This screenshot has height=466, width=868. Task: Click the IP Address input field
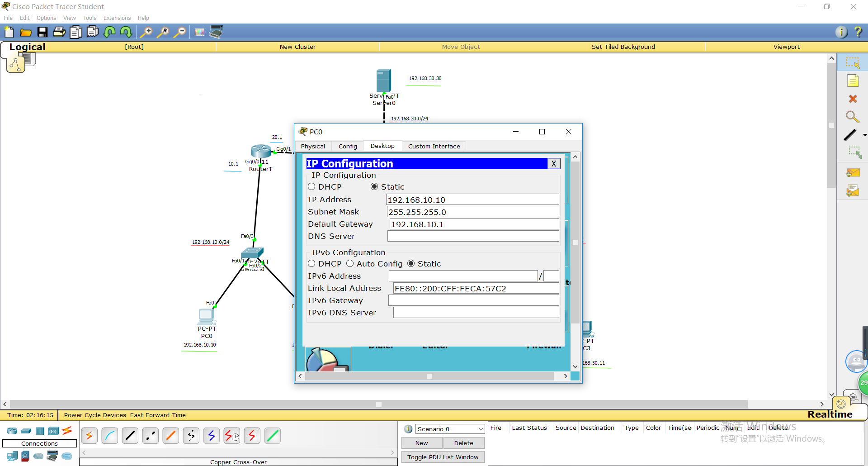click(x=472, y=200)
